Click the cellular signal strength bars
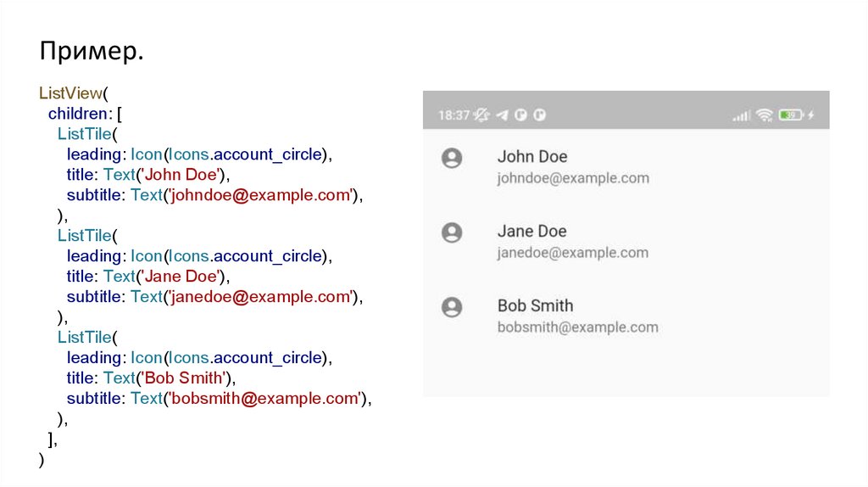868x487 pixels. point(742,115)
